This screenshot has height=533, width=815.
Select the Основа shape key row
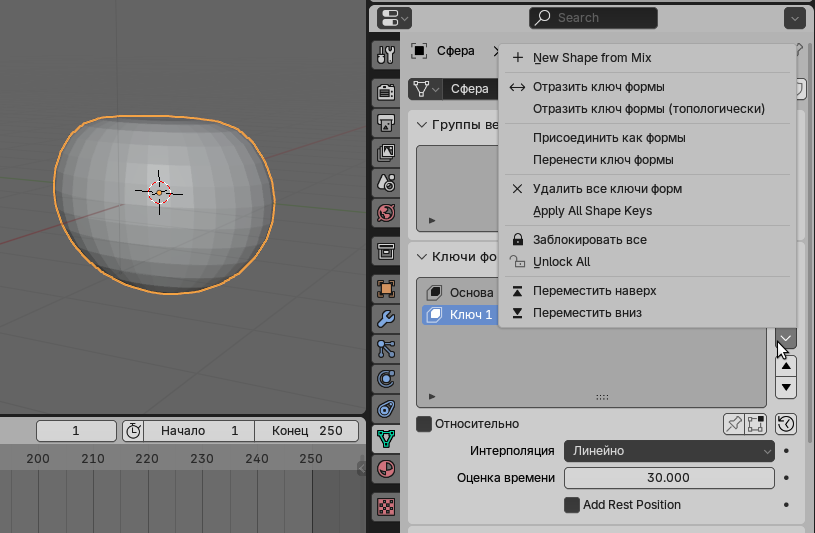coord(460,293)
